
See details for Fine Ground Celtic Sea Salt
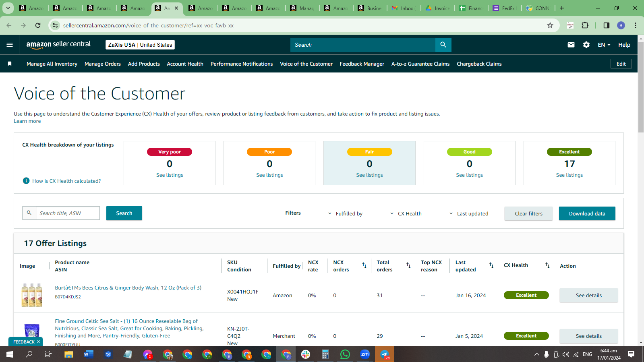pos(589,336)
